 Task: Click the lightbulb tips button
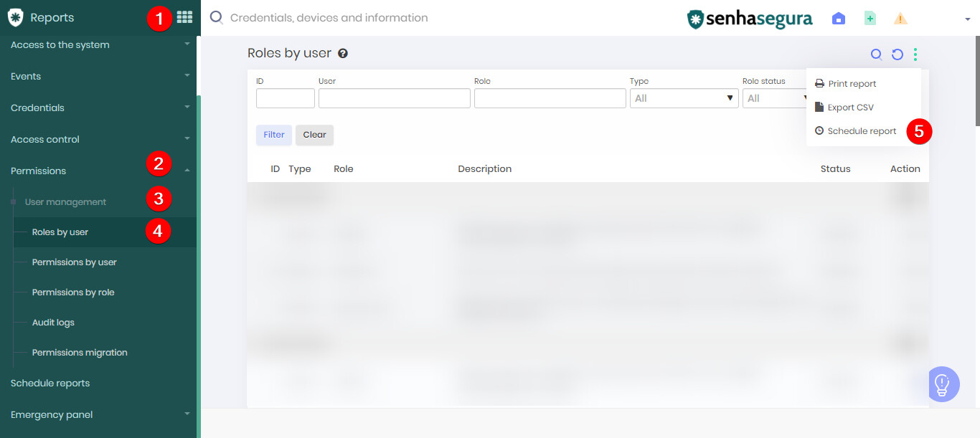tap(943, 384)
